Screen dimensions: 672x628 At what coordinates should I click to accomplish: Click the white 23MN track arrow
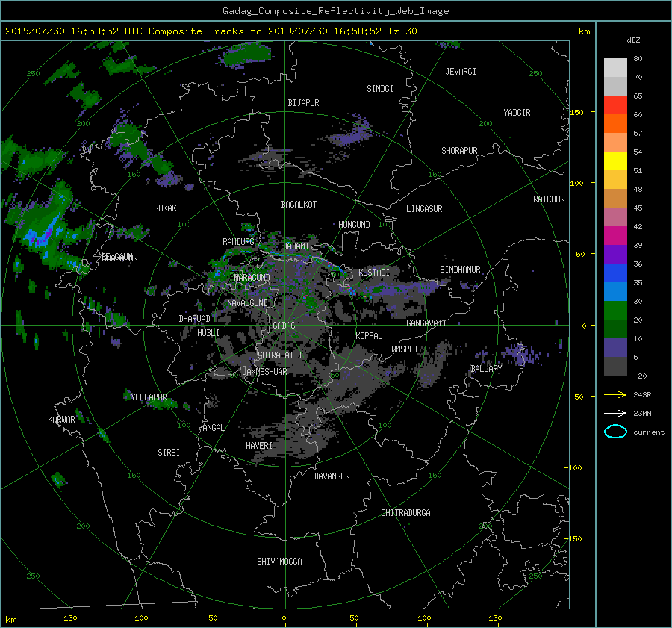615,413
